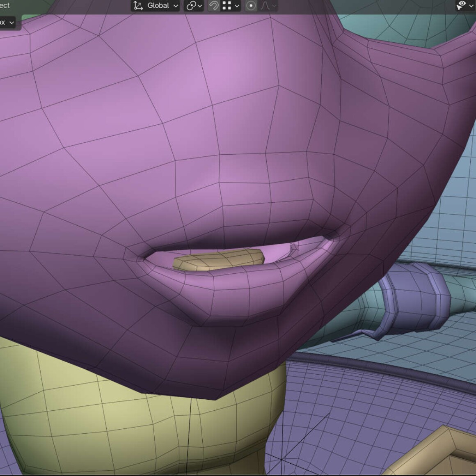The image size is (476, 476).
Task: Open the transform pivot point dropdown
Action: tap(194, 6)
